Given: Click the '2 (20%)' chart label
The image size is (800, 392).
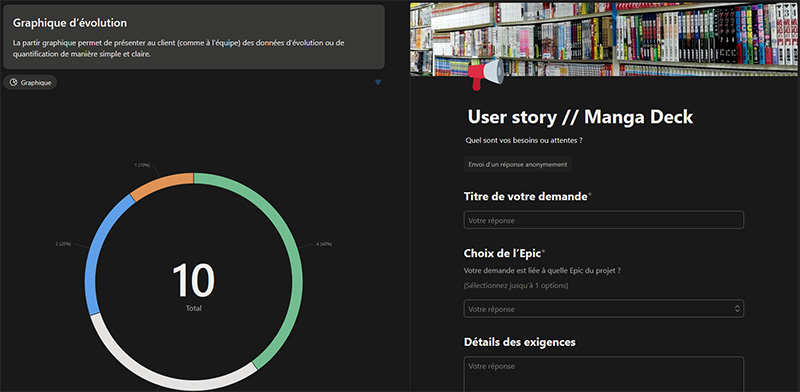Looking at the screenshot, I should (63, 244).
